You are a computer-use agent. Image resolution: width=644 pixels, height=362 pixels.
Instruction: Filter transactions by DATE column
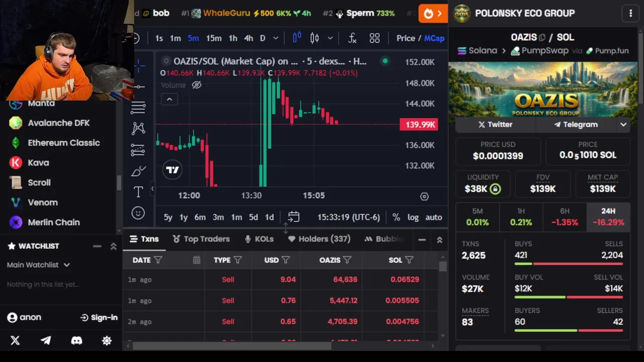pyautogui.click(x=158, y=260)
